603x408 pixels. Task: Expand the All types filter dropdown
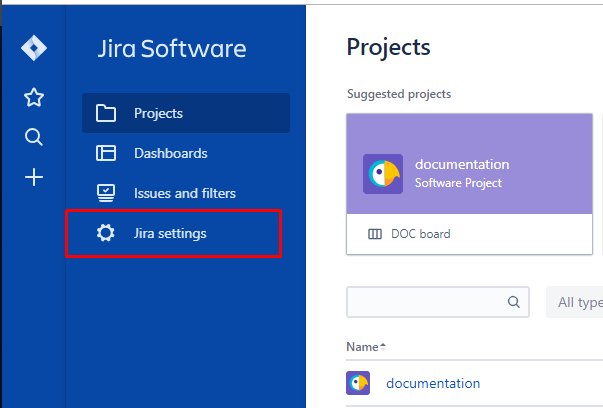(578, 302)
